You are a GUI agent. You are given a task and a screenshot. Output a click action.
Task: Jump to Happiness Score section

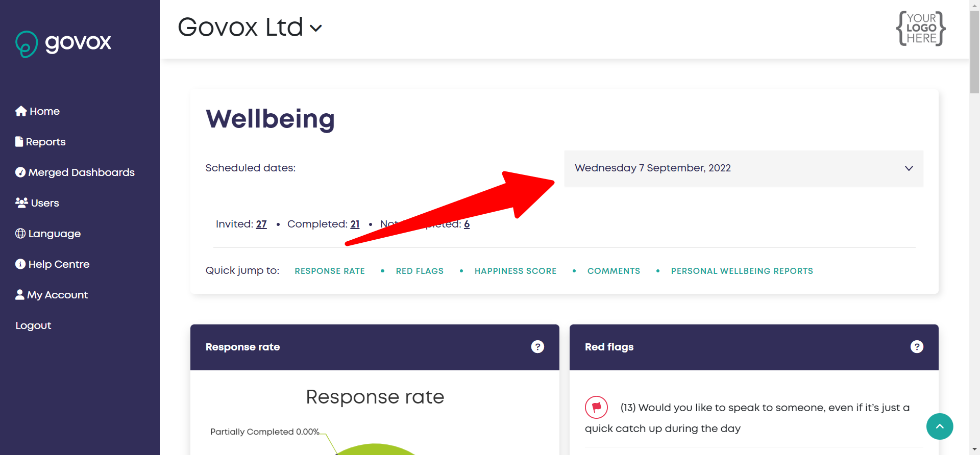pos(516,271)
